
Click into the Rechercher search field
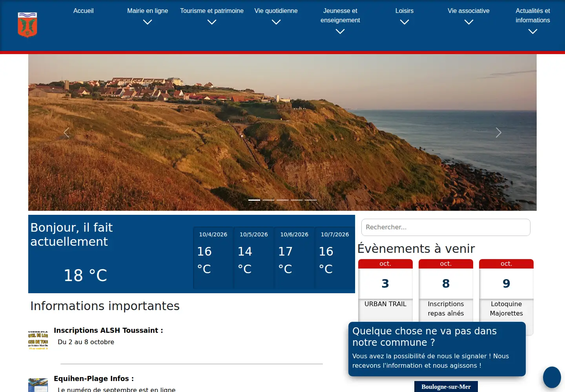pyautogui.click(x=446, y=227)
